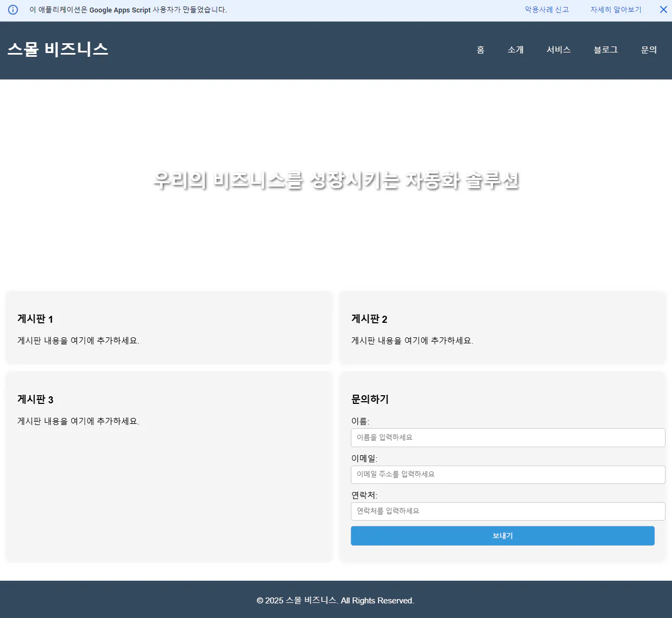The height and width of the screenshot is (618, 672).
Task: Open the 게시판 2 board card
Action: click(502, 327)
